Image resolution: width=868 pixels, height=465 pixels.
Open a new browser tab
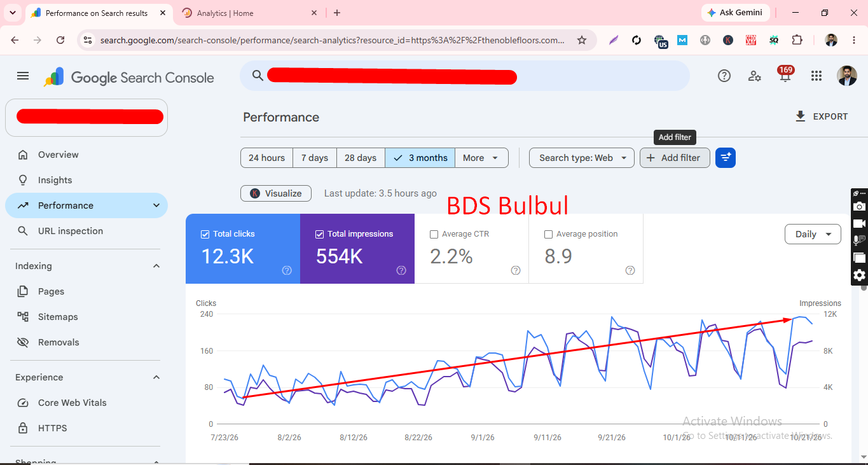click(337, 13)
